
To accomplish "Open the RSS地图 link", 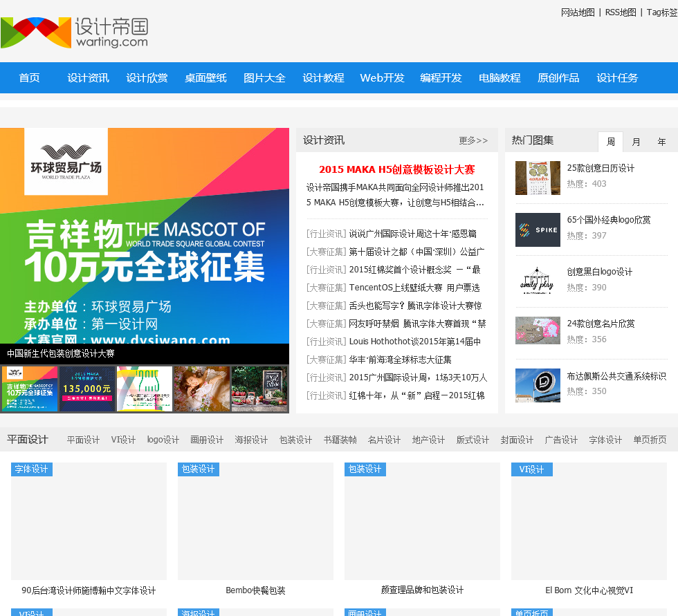I will point(621,12).
